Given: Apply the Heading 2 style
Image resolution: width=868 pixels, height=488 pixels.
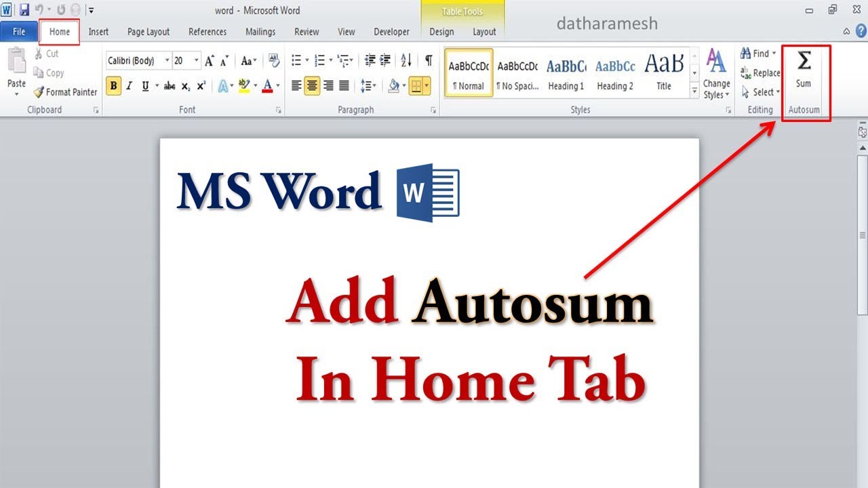Looking at the screenshot, I should pyautogui.click(x=615, y=73).
